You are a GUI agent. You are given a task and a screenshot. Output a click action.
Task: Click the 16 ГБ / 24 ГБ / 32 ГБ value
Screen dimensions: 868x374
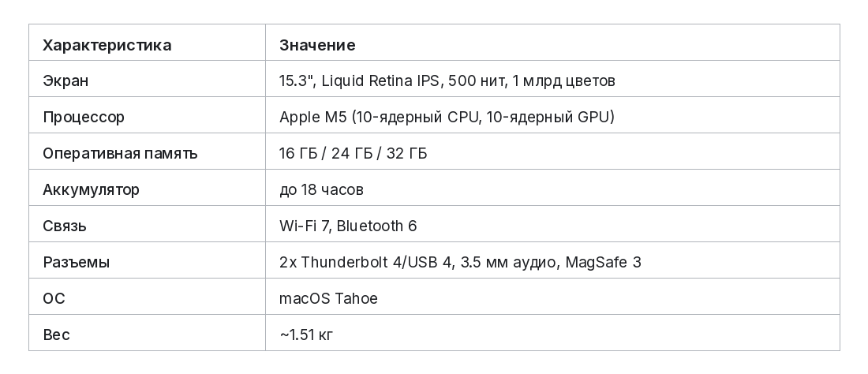pos(354,153)
